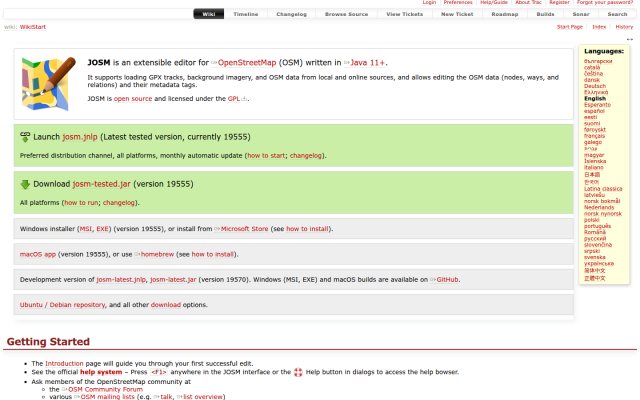Open the Search tab
The height and width of the screenshot is (400, 640).
617,14
